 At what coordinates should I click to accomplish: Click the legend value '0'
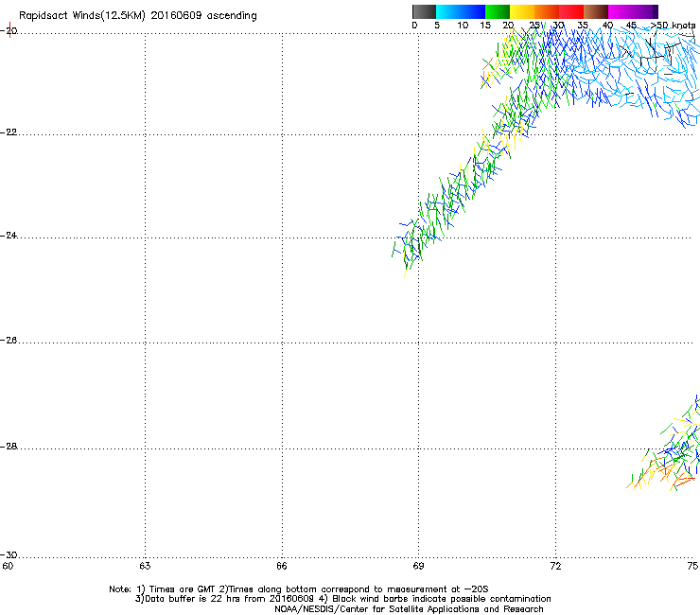[x=414, y=26]
